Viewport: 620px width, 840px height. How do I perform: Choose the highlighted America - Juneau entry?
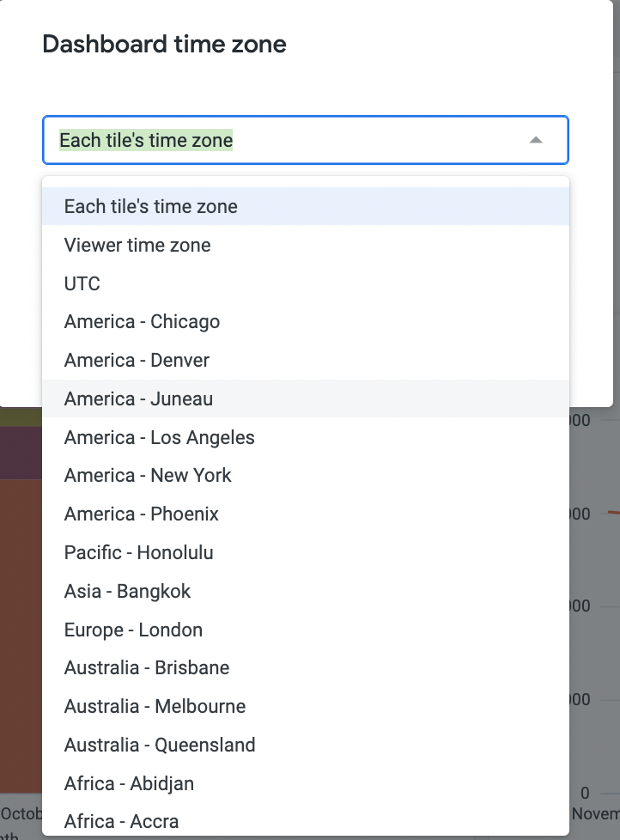(x=137, y=399)
